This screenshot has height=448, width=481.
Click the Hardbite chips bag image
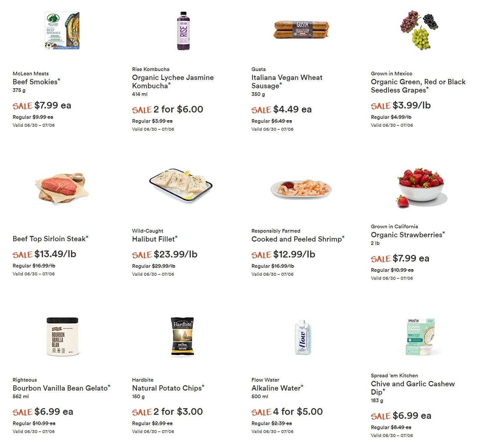pos(182,336)
